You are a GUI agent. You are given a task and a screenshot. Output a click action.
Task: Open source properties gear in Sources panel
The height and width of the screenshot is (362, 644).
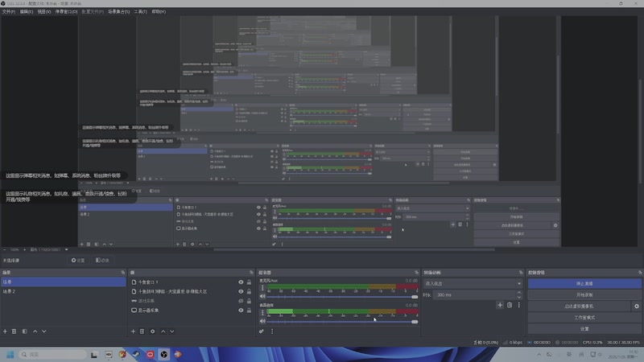pyautogui.click(x=152, y=331)
